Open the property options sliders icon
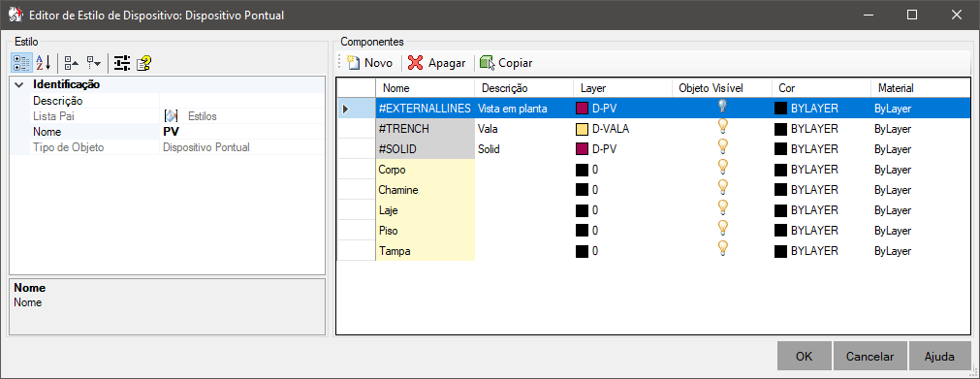This screenshot has height=379, width=980. (x=122, y=63)
